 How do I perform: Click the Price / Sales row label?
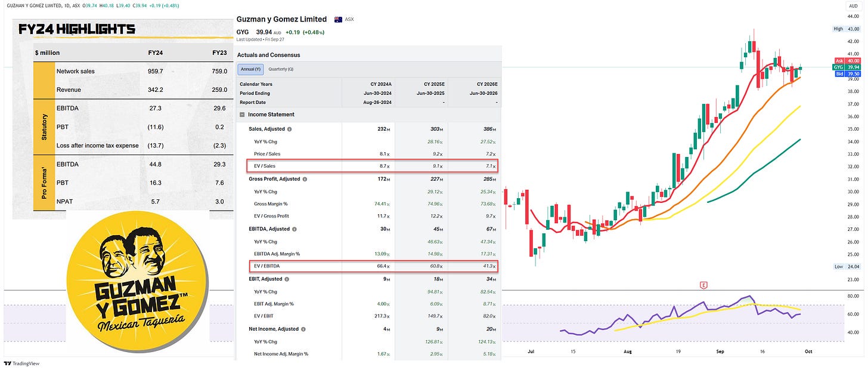pos(268,154)
